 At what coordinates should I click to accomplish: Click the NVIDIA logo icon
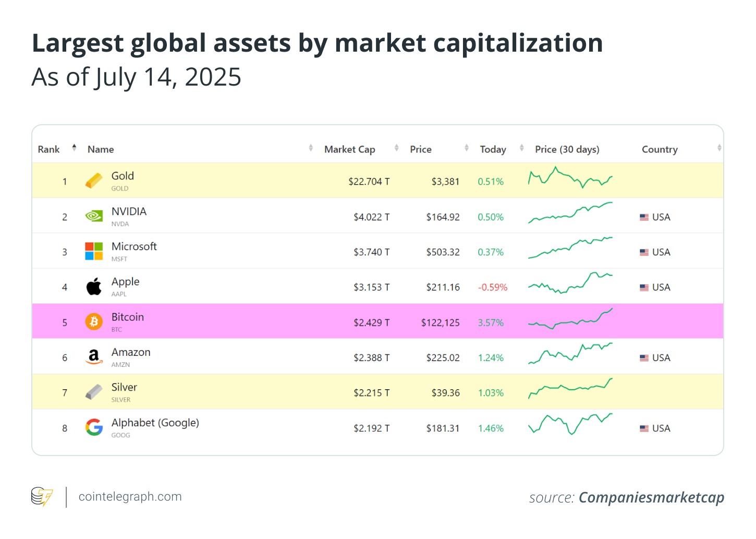point(94,216)
